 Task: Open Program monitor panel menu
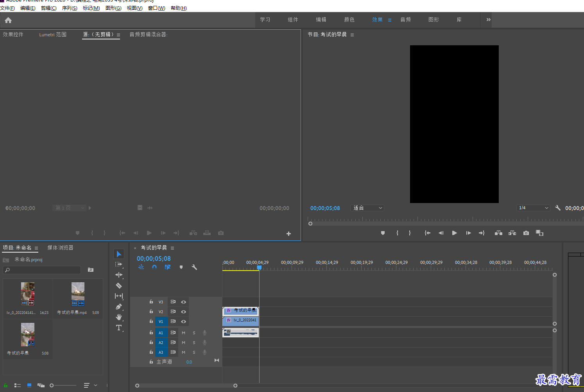pyautogui.click(x=352, y=35)
